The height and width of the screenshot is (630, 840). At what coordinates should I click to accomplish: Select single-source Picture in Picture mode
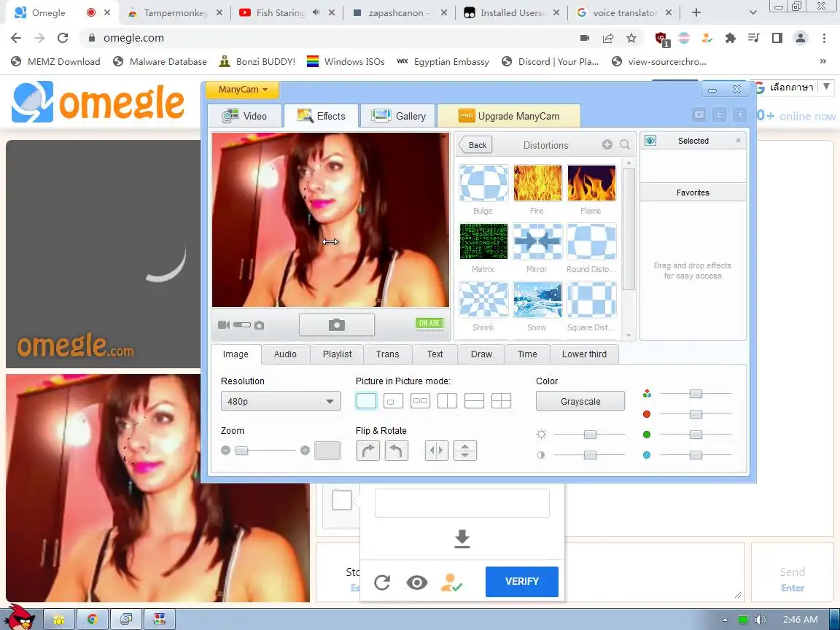[x=367, y=401]
